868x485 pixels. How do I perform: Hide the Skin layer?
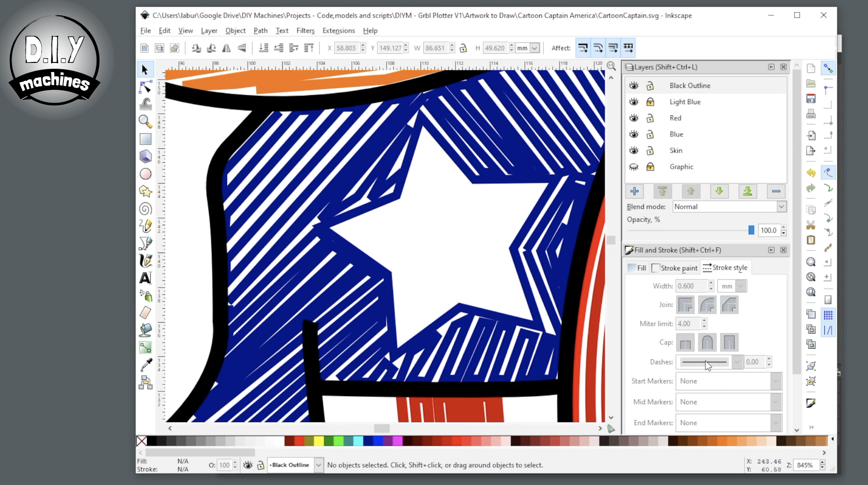(634, 151)
